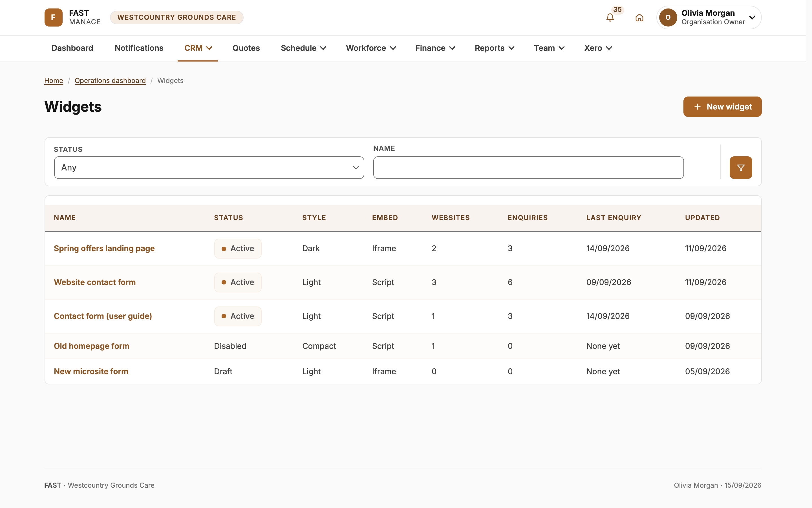The width and height of the screenshot is (812, 508).
Task: Click Active status of Spring offers row
Action: tap(238, 249)
